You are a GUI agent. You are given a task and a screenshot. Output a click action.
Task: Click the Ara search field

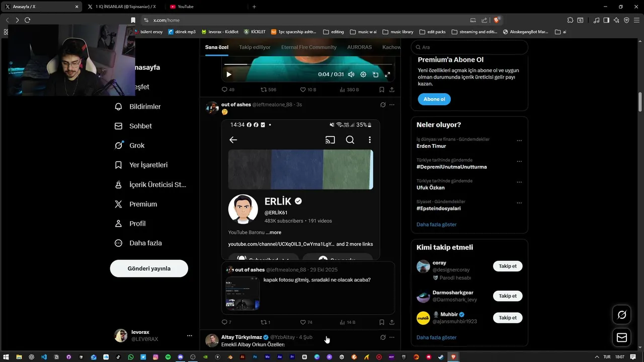[469, 47]
